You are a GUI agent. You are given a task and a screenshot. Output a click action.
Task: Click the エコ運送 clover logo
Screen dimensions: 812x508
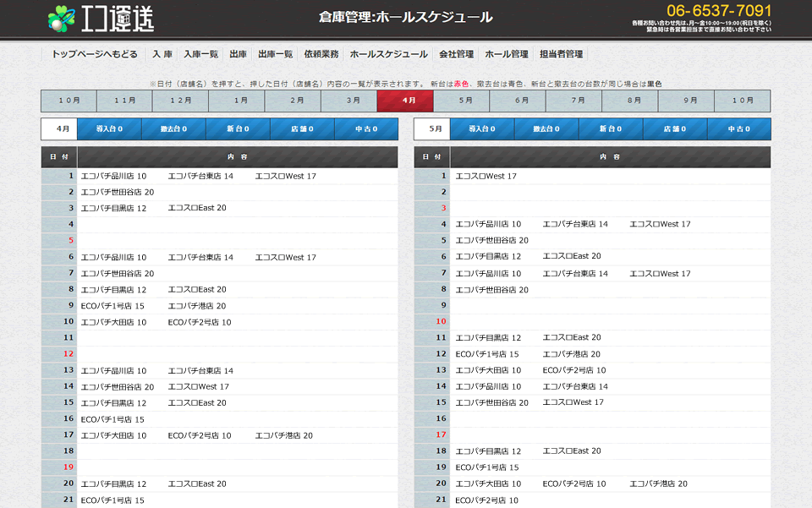pos(100,18)
